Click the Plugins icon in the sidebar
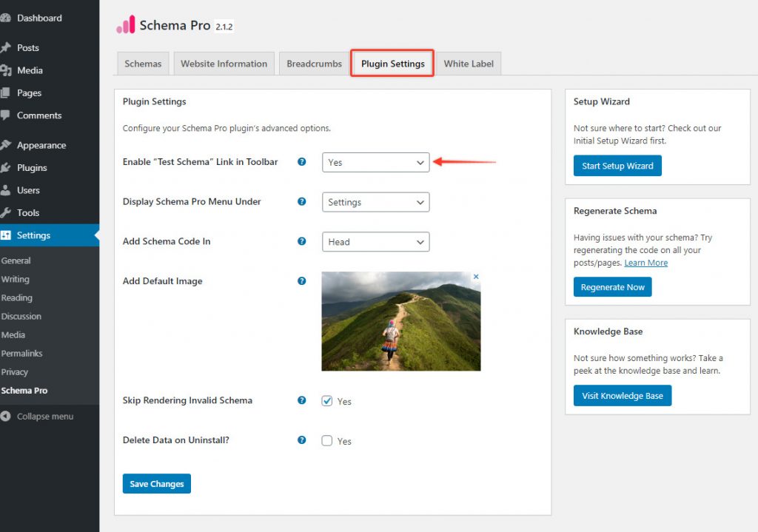Image resolution: width=758 pixels, height=532 pixels. (6, 168)
